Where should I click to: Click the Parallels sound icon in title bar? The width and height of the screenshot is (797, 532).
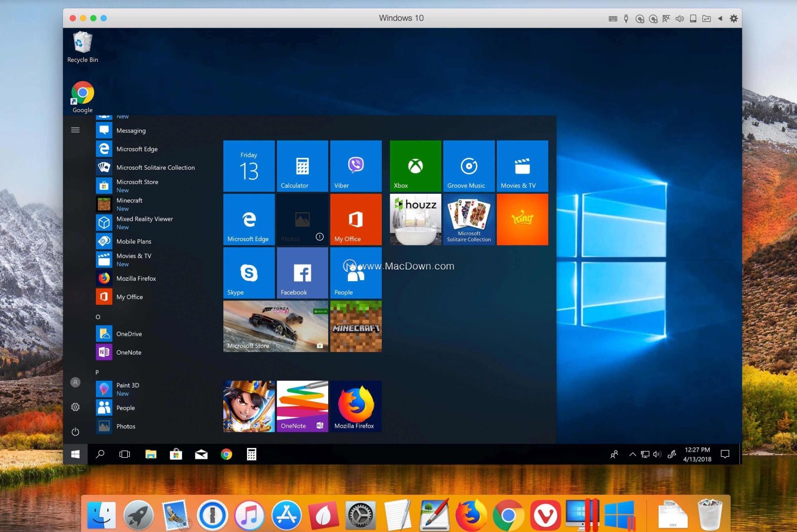[679, 18]
